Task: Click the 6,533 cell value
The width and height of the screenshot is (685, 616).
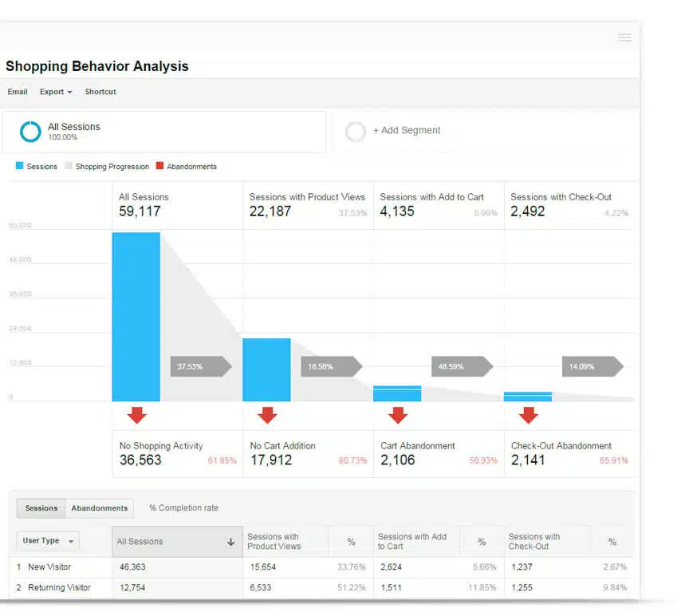Action: (x=261, y=587)
